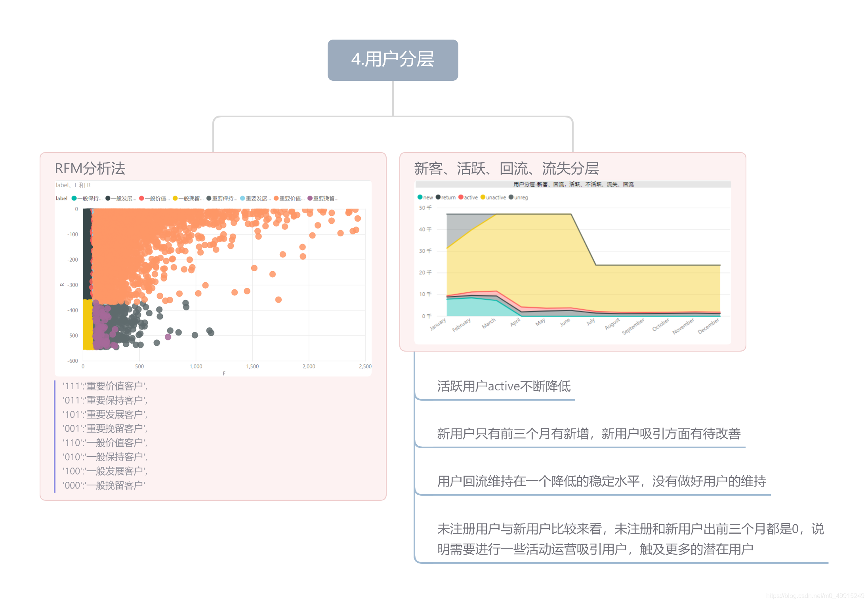Select the 4.用户分层 root node
The width and height of the screenshot is (868, 603).
393,60
